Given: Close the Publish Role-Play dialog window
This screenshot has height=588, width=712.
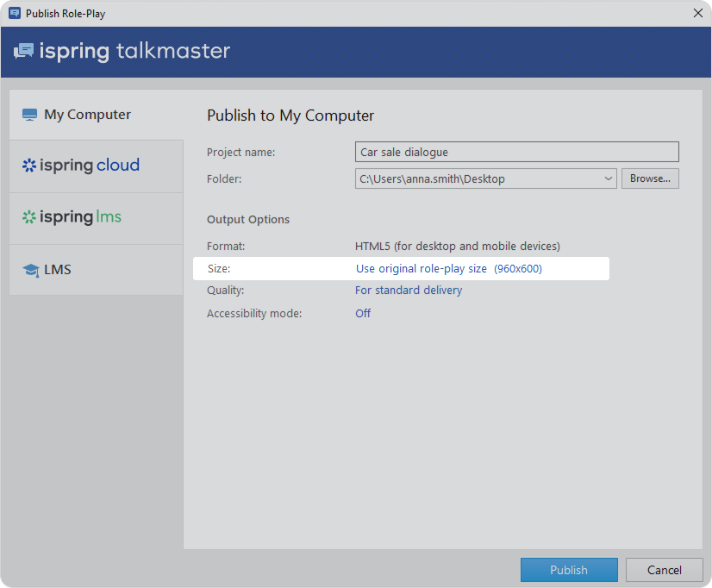Looking at the screenshot, I should pyautogui.click(x=697, y=13).
